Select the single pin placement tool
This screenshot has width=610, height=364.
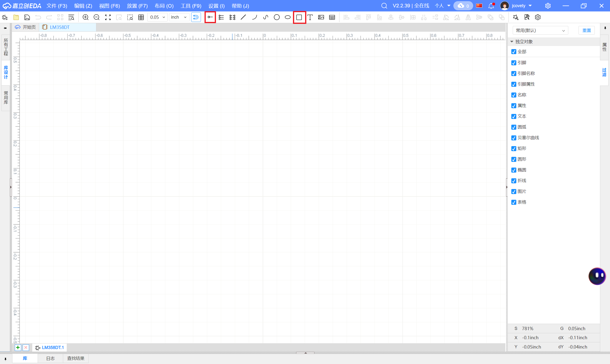[210, 17]
